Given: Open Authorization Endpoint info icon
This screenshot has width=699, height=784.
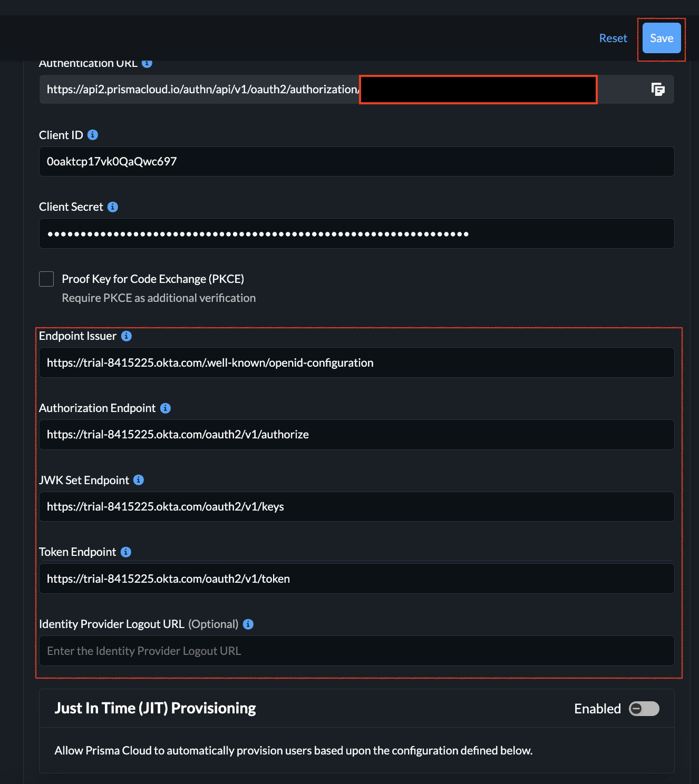Looking at the screenshot, I should click(x=166, y=408).
